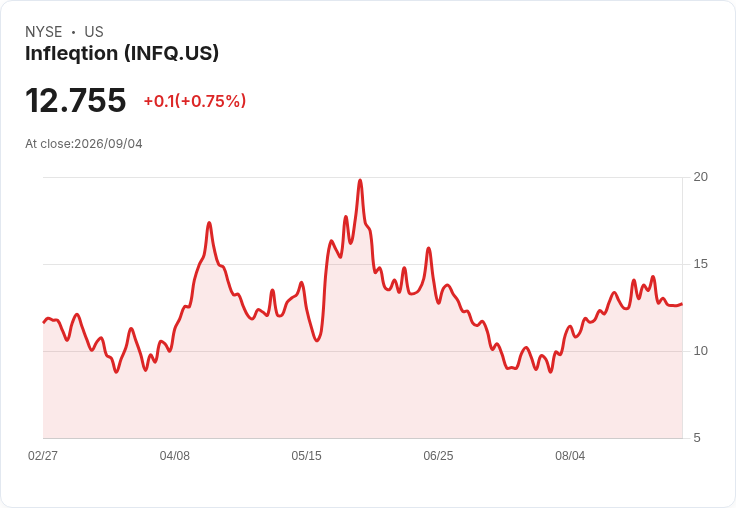Image resolution: width=736 pixels, height=508 pixels.
Task: Click the 05/15 date axis label
Action: click(x=307, y=455)
